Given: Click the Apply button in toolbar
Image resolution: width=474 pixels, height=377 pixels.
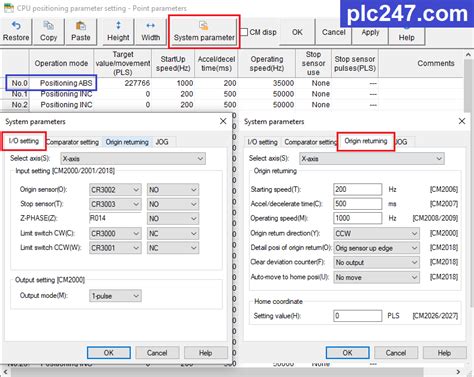Looking at the screenshot, I should coord(370,32).
